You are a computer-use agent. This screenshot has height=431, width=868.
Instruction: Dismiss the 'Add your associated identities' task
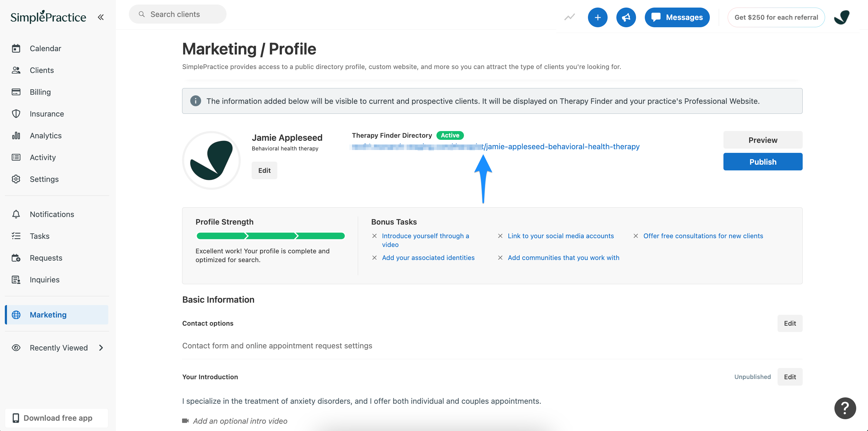[x=374, y=258]
